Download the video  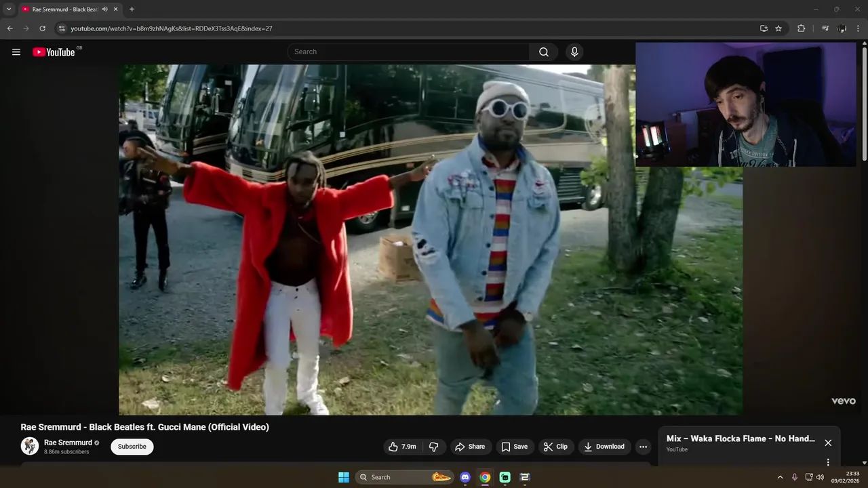click(604, 447)
